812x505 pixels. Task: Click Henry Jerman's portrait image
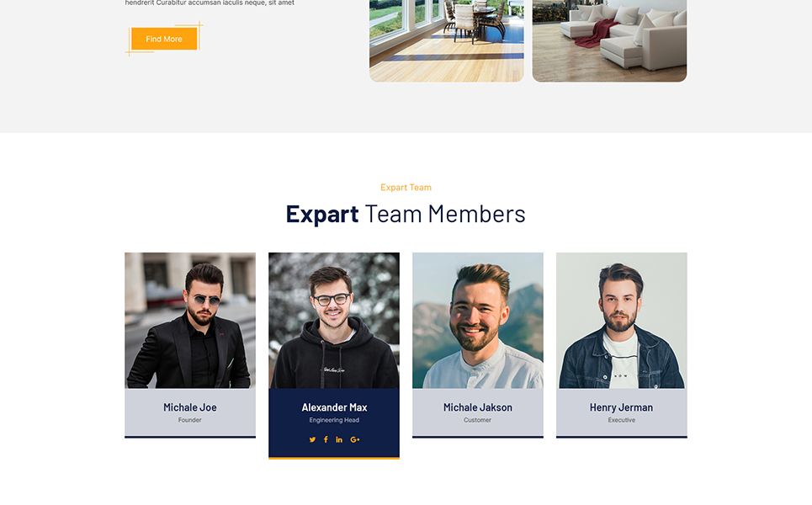tap(622, 321)
